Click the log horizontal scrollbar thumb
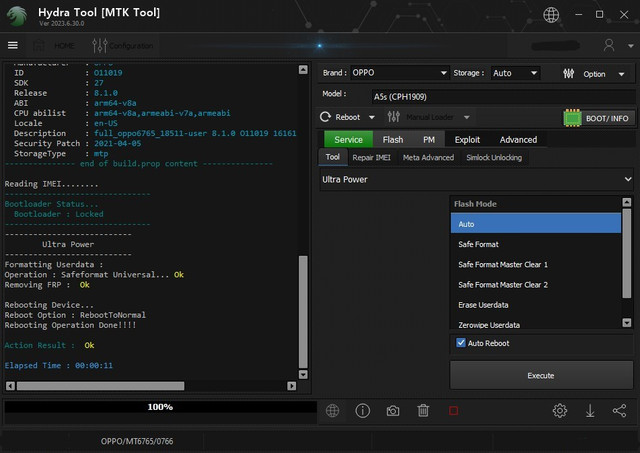 100,386
